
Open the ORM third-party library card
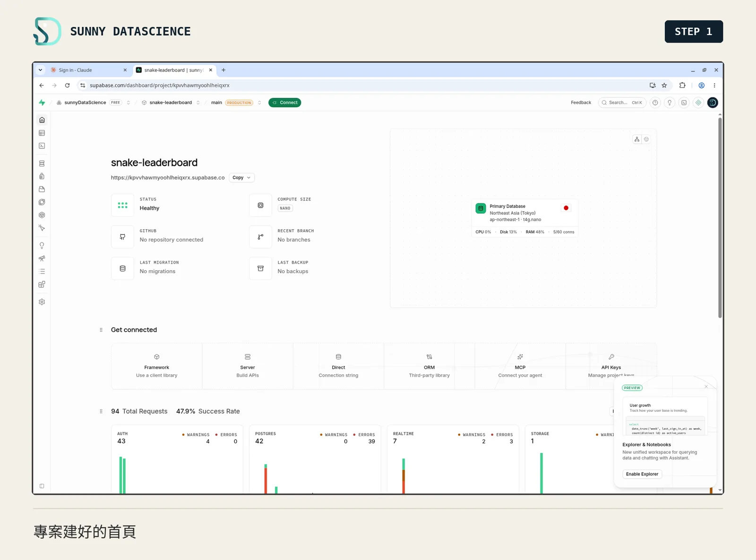pos(429,366)
